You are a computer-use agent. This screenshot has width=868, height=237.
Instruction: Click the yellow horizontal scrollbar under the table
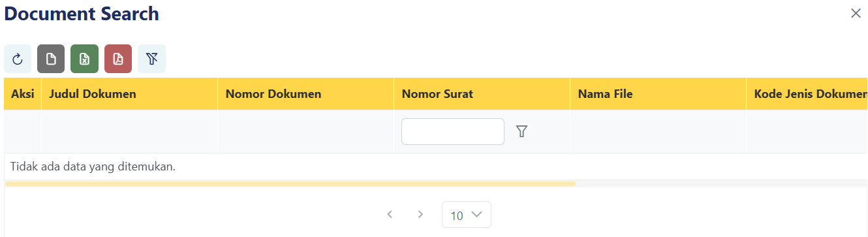pyautogui.click(x=290, y=184)
